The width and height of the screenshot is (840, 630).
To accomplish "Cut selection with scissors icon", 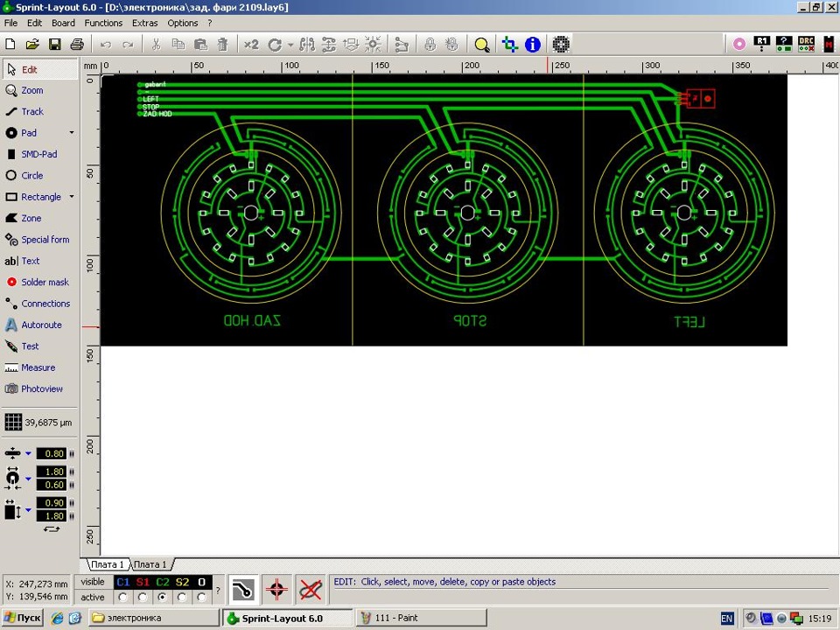I will click(156, 45).
